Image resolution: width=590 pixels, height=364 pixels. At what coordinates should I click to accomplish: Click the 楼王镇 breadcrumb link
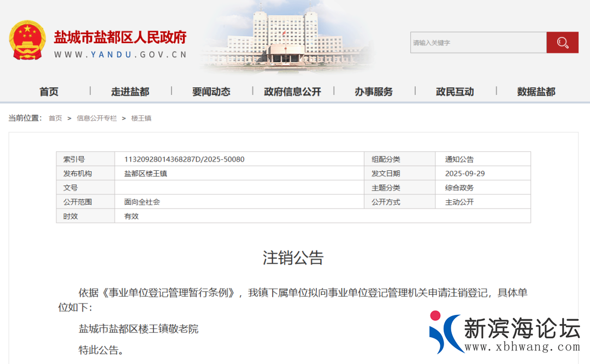(x=141, y=118)
